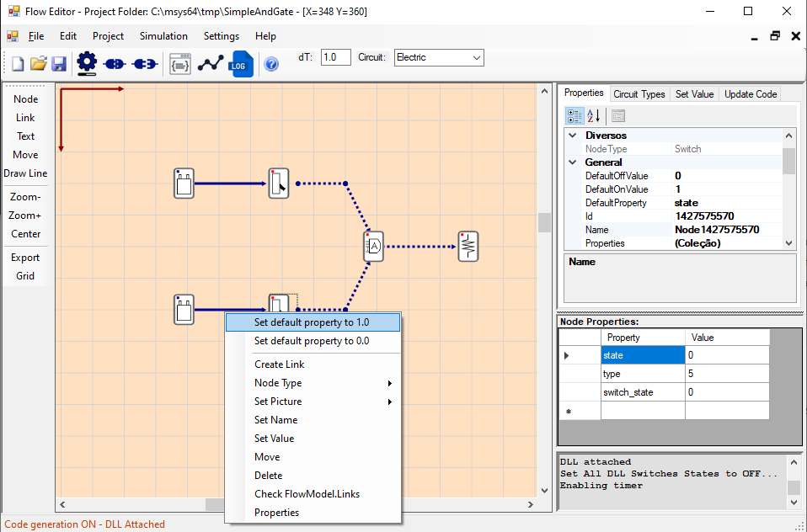Restore the inner MDI child window

pyautogui.click(x=775, y=36)
